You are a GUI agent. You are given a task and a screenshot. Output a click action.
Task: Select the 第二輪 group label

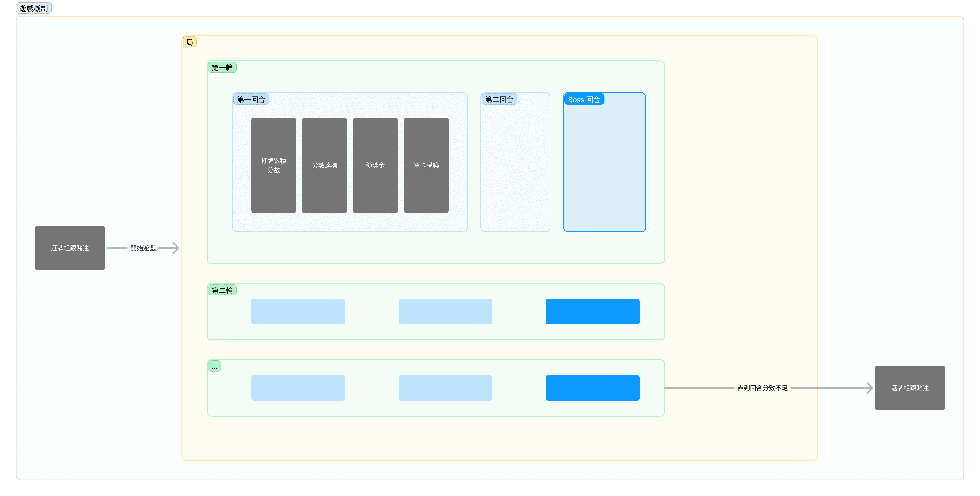222,290
